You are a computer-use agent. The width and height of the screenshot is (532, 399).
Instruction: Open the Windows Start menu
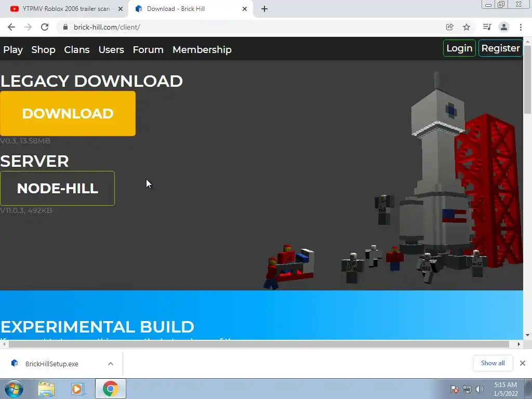pos(14,389)
